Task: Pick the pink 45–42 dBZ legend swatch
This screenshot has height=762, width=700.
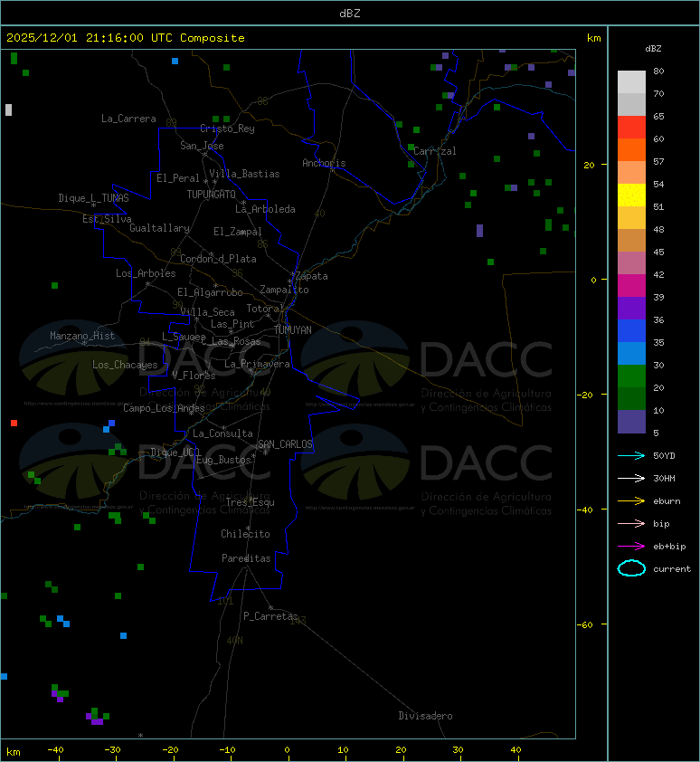Action: coord(631,263)
